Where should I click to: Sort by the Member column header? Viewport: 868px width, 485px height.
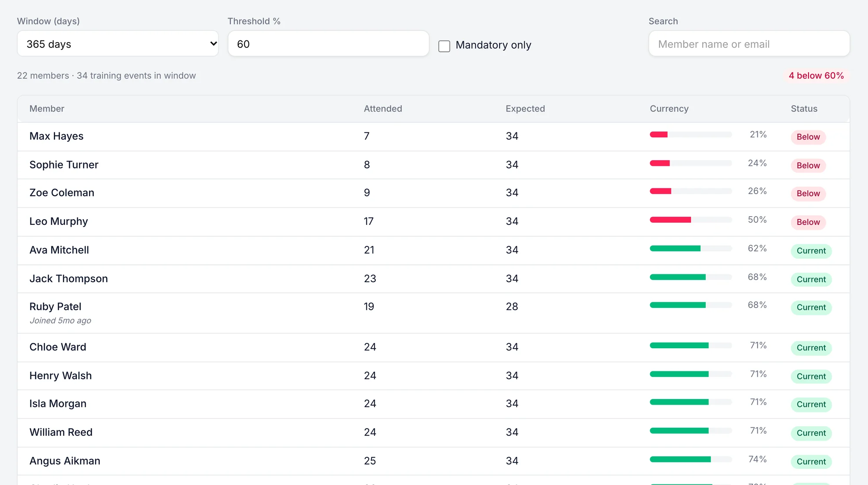(x=47, y=109)
